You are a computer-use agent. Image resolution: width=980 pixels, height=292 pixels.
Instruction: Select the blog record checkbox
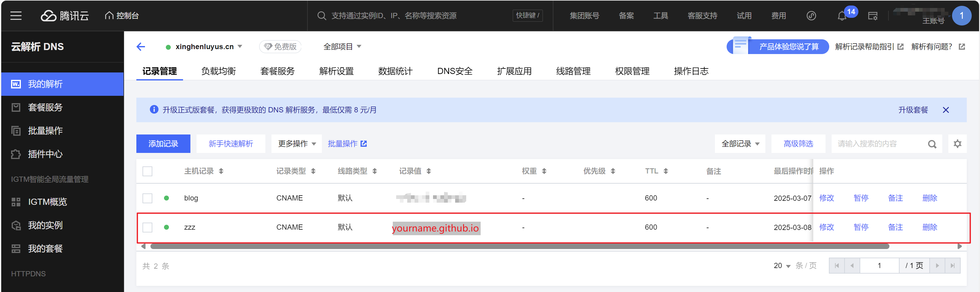(x=147, y=198)
